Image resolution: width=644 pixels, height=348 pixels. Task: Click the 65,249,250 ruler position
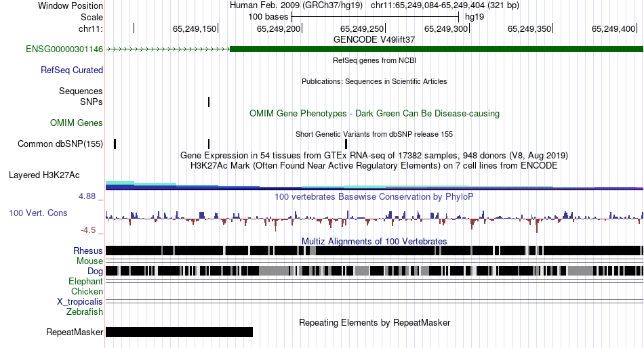click(x=362, y=28)
